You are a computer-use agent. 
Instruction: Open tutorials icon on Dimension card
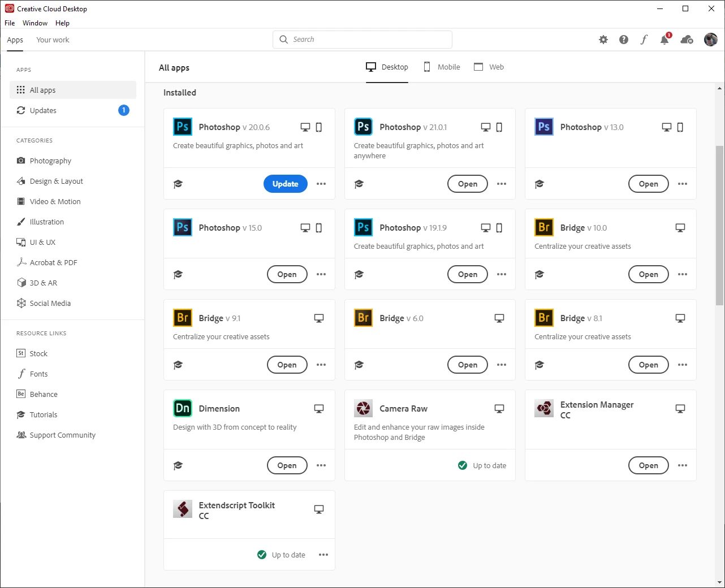coord(178,465)
